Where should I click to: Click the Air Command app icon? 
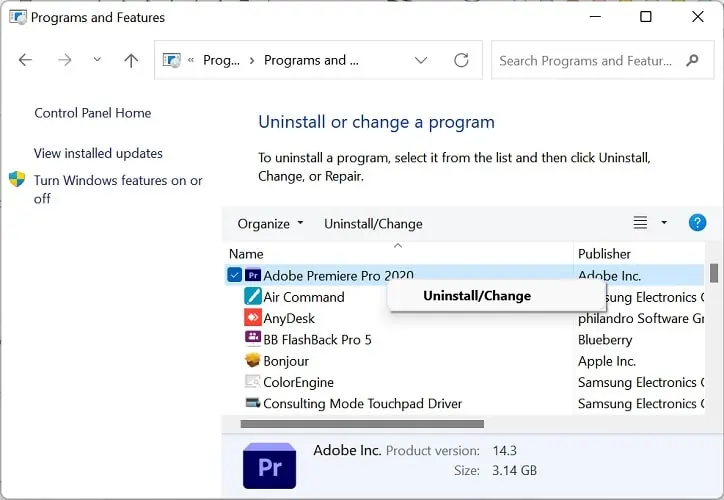pyautogui.click(x=253, y=296)
